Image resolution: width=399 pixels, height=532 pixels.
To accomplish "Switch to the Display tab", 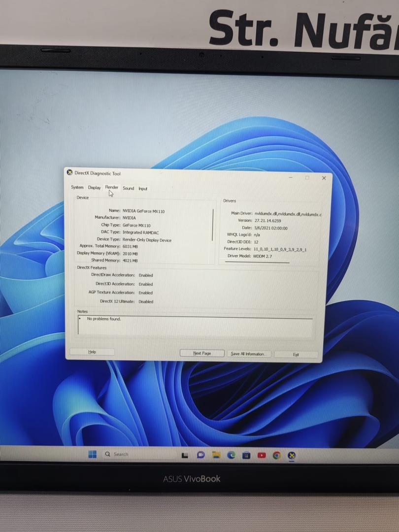I will point(95,188).
